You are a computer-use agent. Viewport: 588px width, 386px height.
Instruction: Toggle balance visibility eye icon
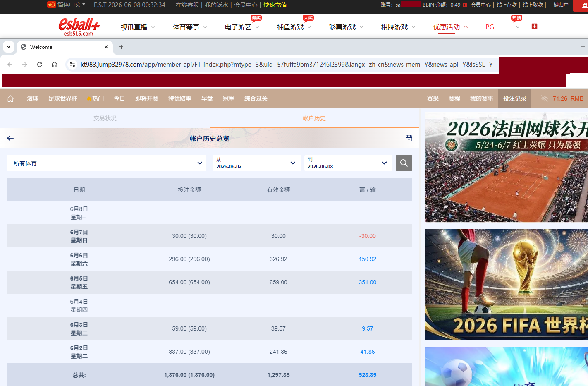coord(545,98)
